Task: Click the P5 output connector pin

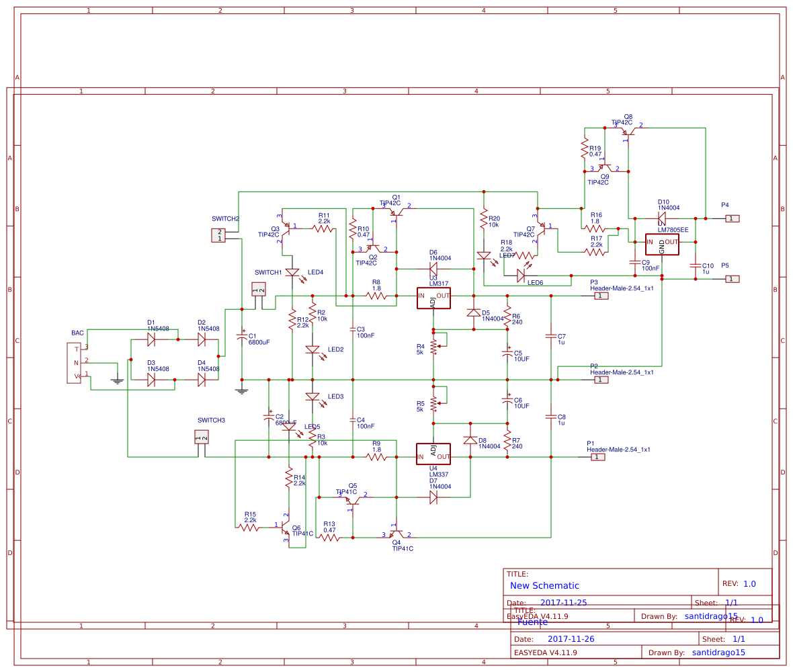Action: 733,279
